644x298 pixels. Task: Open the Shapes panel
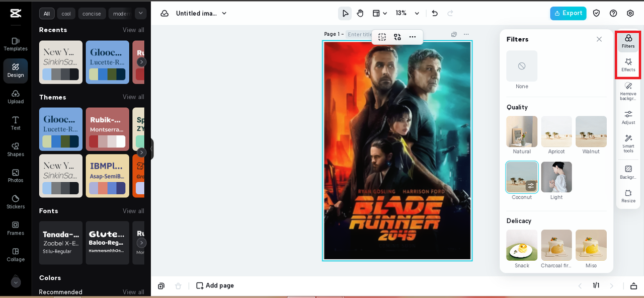click(16, 150)
